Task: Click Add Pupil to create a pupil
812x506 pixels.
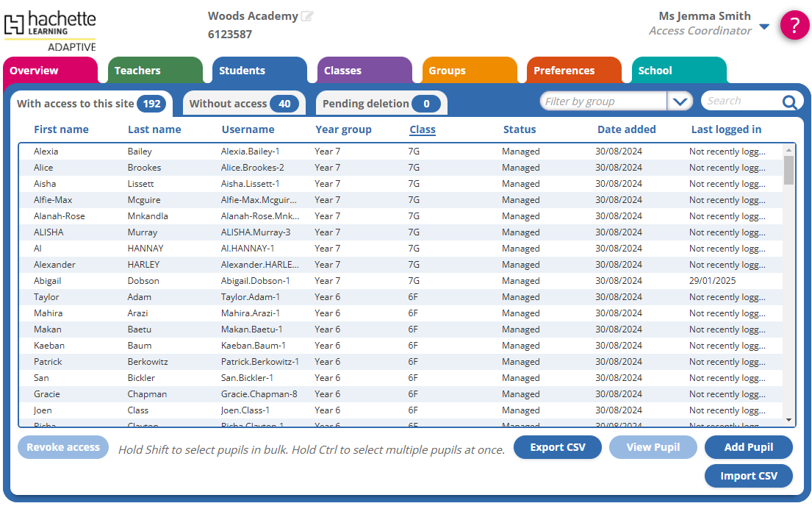Action: pos(748,446)
